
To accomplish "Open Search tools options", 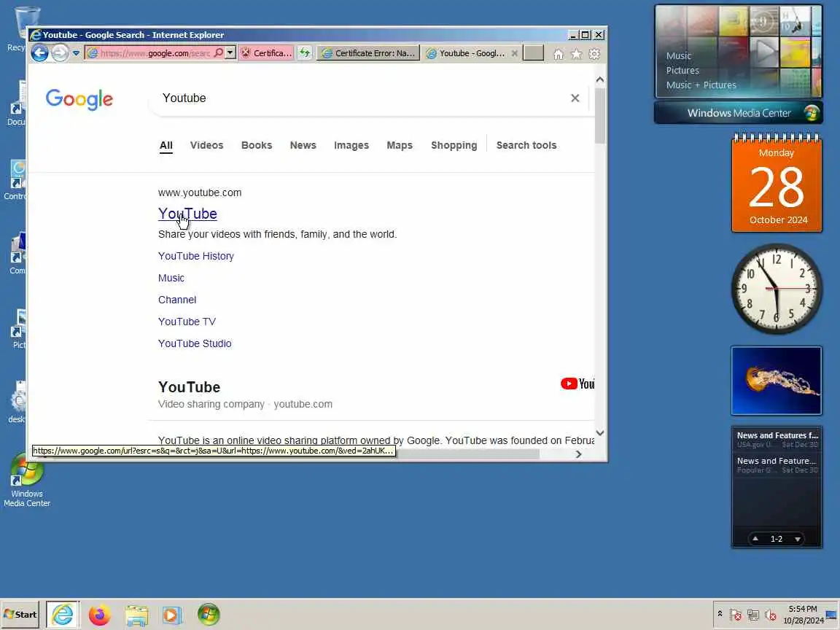I will click(526, 145).
